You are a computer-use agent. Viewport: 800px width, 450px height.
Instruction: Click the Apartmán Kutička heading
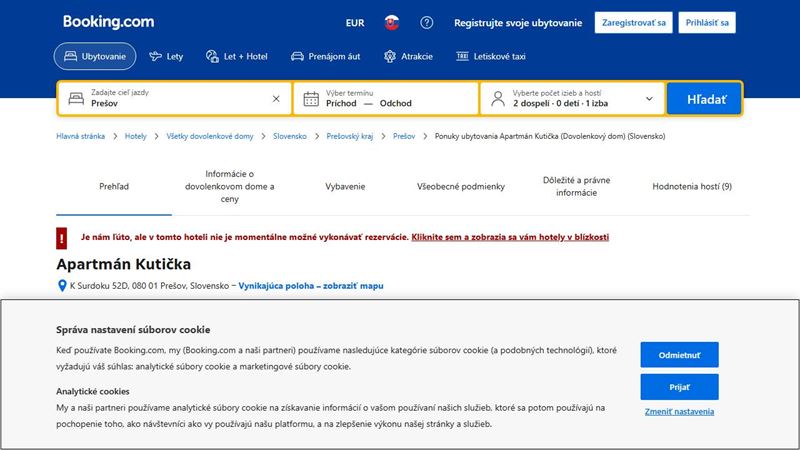123,264
